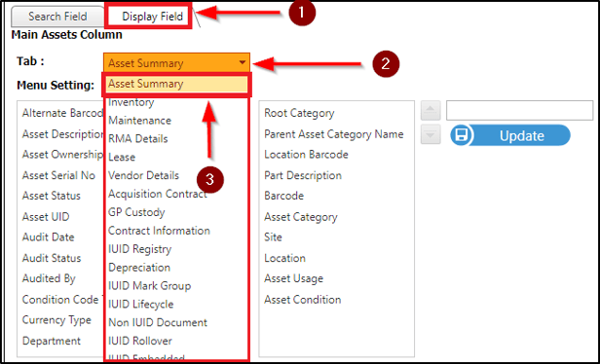Viewport: 600px width, 364px height.
Task: Select Alternate Barcode in left list
Action: tap(62, 113)
